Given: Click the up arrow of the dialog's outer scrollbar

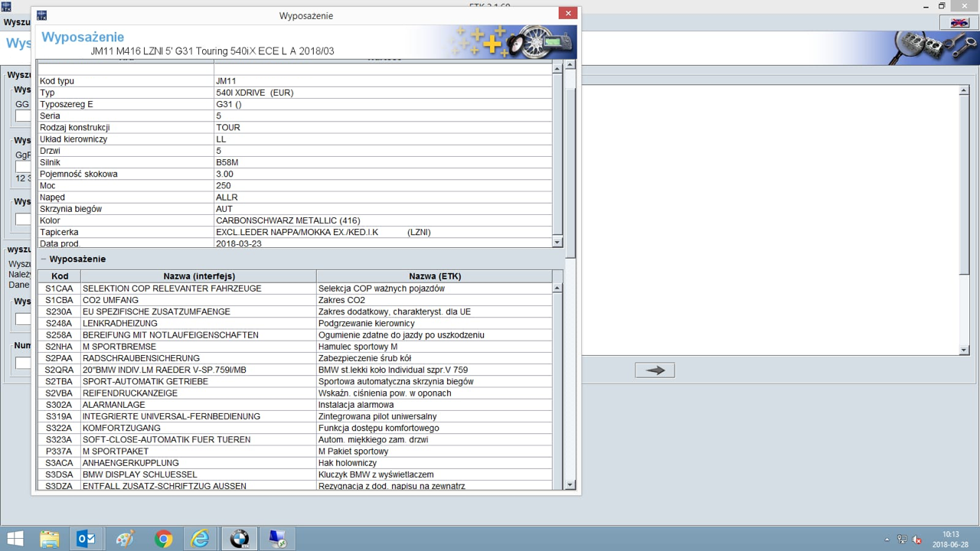Looking at the screenshot, I should [570, 65].
